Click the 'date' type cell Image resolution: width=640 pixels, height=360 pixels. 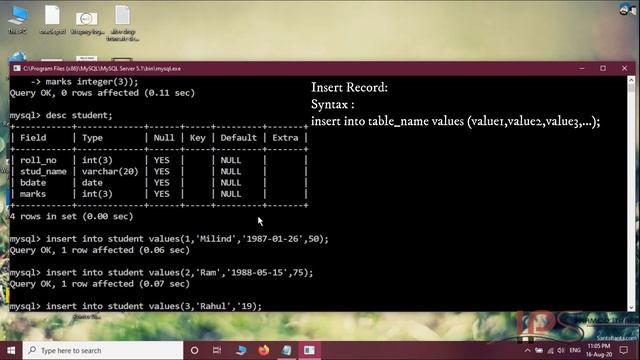coord(92,182)
